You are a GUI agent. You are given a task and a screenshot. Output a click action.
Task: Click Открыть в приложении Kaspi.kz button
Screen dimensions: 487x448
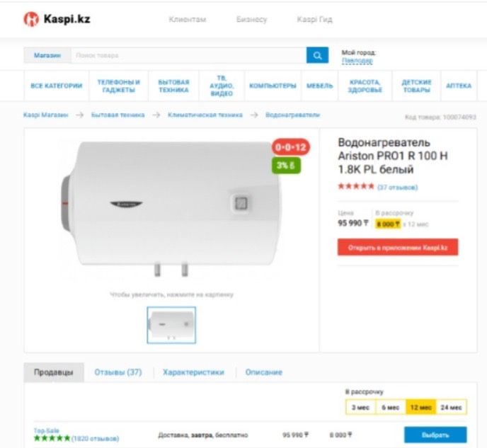click(398, 248)
